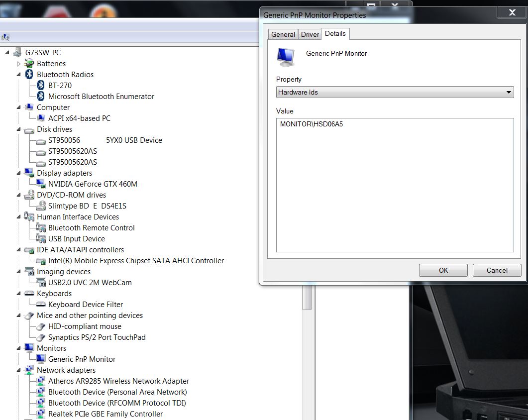Click the Mice and other pointing devices icon
This screenshot has height=420, width=528.
pos(29,315)
